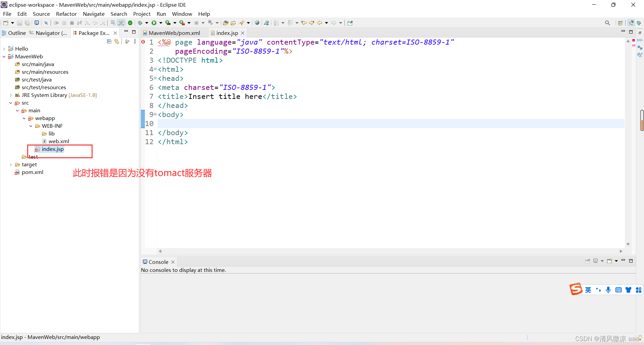Click the Last Edit Location arrow icon

pyautogui.click(x=304, y=23)
